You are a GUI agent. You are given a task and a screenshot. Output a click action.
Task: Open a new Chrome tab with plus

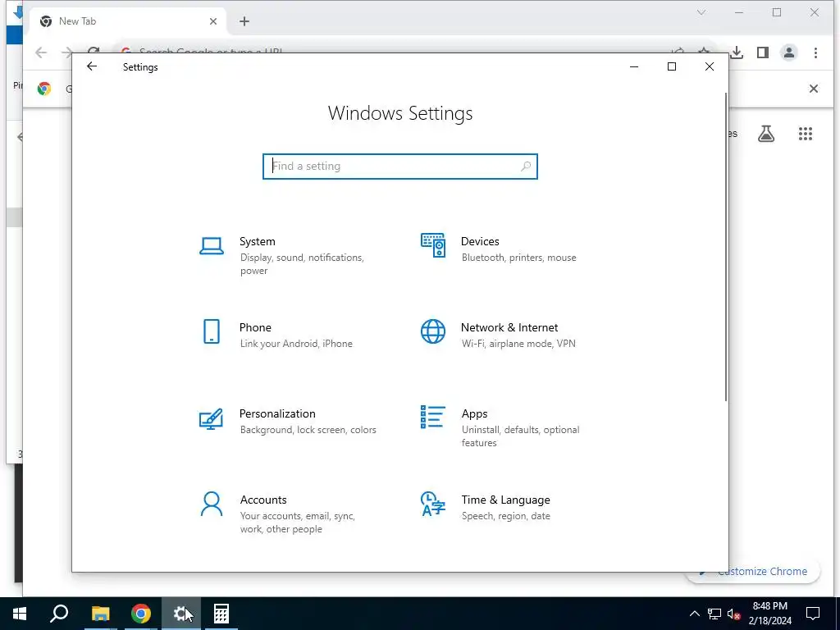pos(244,21)
